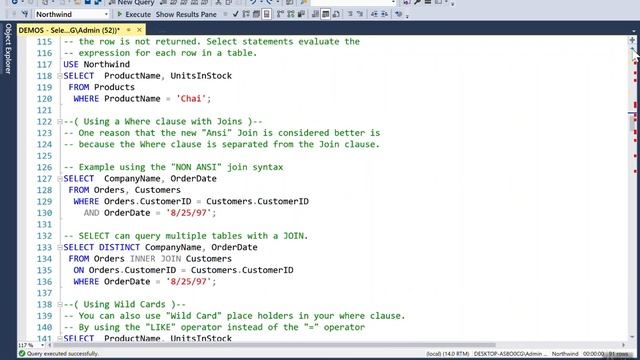Click 'FROM Products' on line 119
Viewport: 640px width, 360px height.
pos(101,87)
